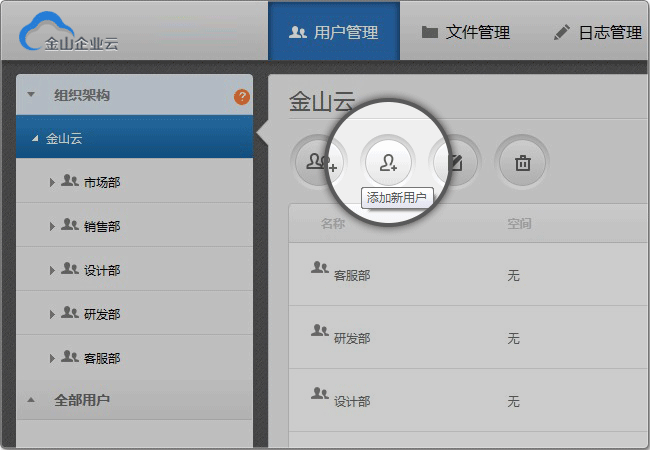
Task: Click the group icon beside 市场部
Action: point(70,180)
